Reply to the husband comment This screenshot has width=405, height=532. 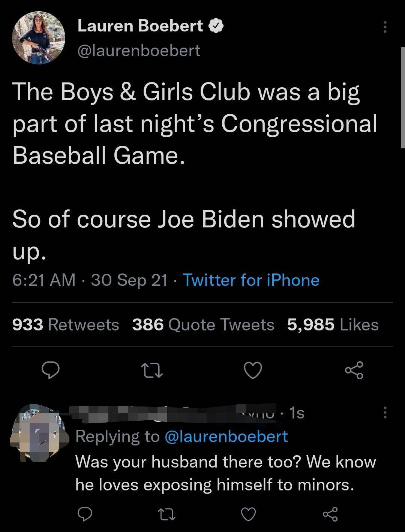click(x=84, y=514)
